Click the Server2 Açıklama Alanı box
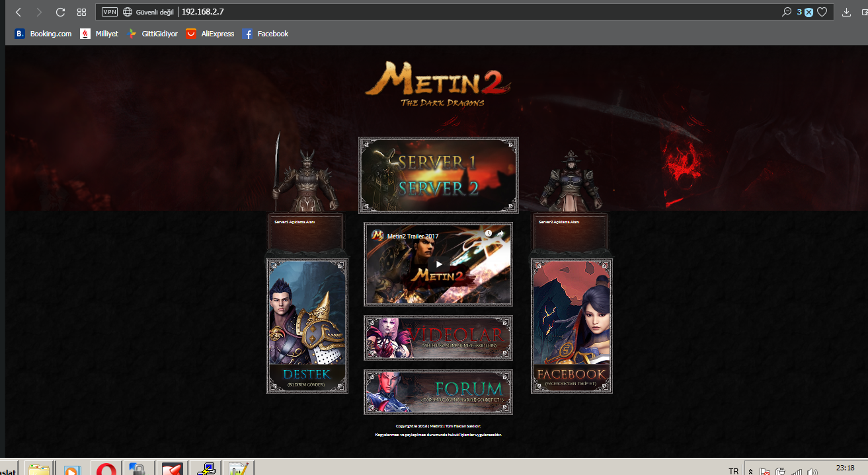This screenshot has height=475, width=868. [x=571, y=233]
